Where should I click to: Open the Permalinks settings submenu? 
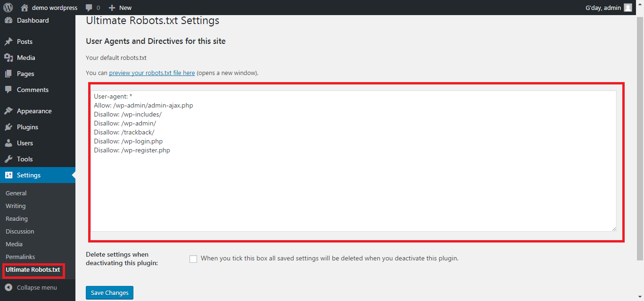[20, 257]
